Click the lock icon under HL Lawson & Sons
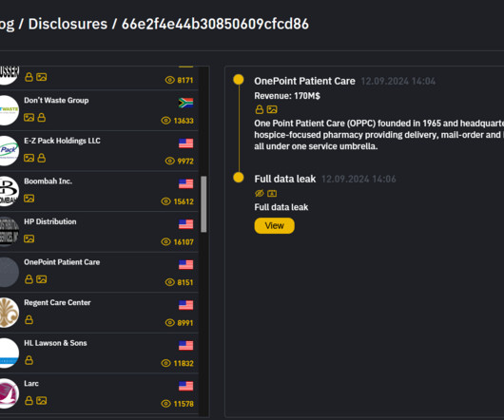The width and height of the screenshot is (504, 420). (29, 360)
